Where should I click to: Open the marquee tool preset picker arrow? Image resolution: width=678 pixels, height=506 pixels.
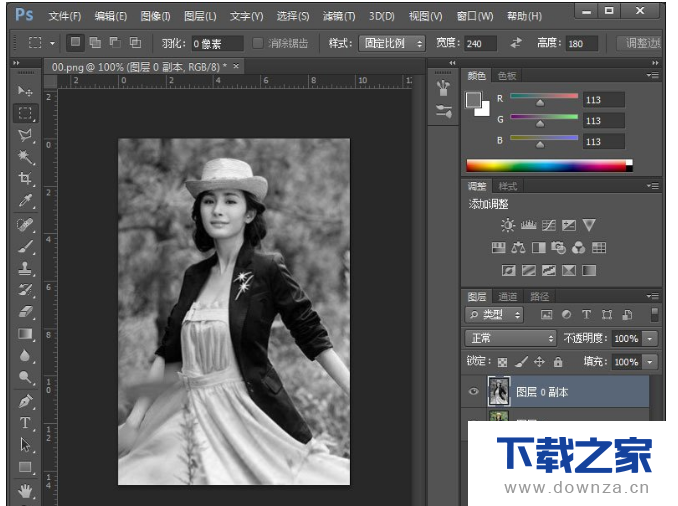pos(52,43)
